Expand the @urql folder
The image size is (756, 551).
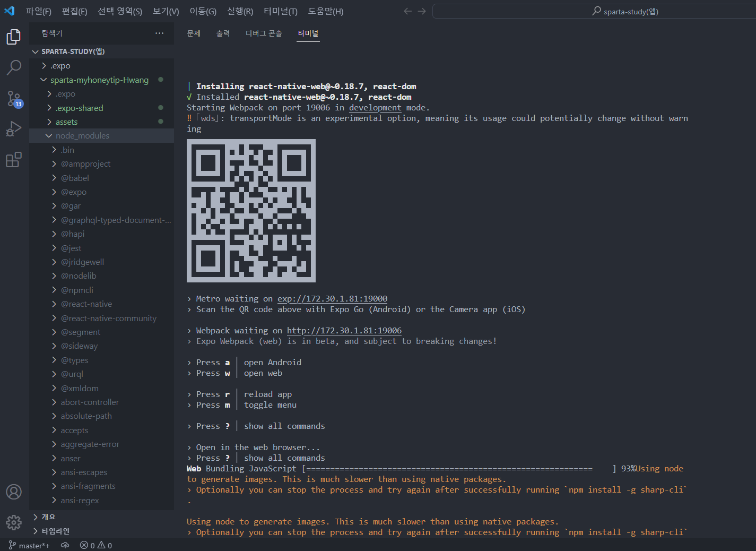click(x=101, y=374)
